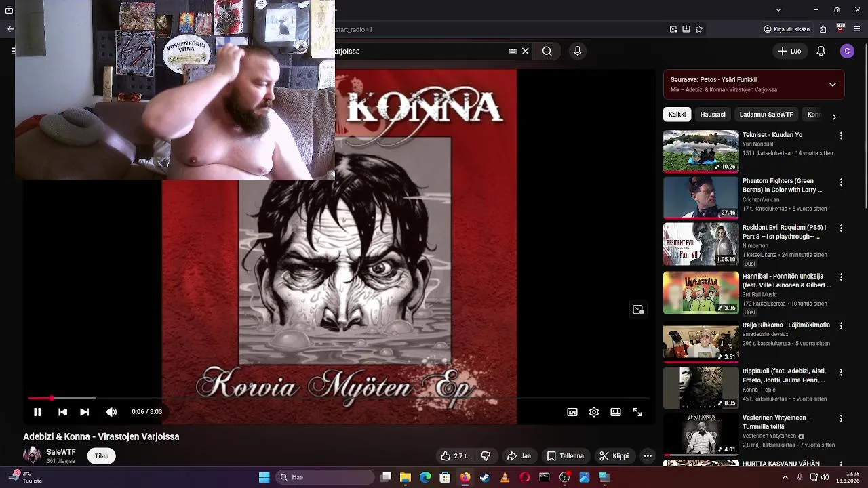The width and height of the screenshot is (868, 488).
Task: Open miniplayer icon on video edge
Action: pyautogui.click(x=638, y=310)
